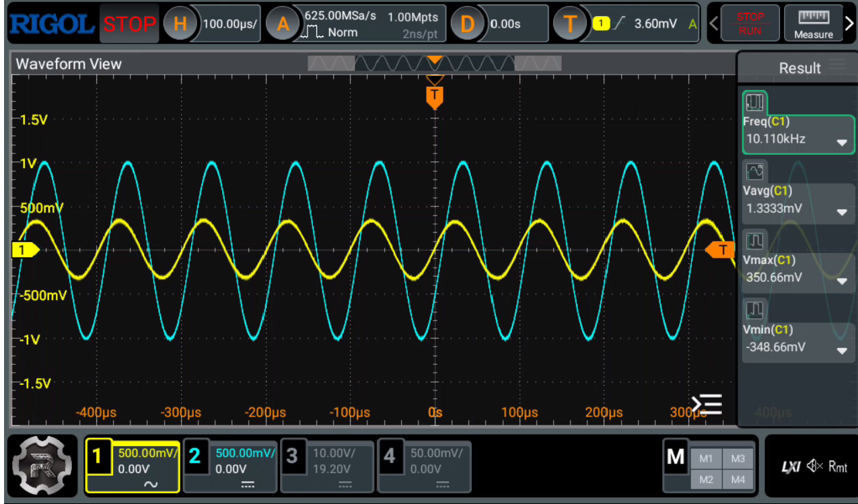
Task: Click channel 1 AC coupling icon
Action: [151, 484]
